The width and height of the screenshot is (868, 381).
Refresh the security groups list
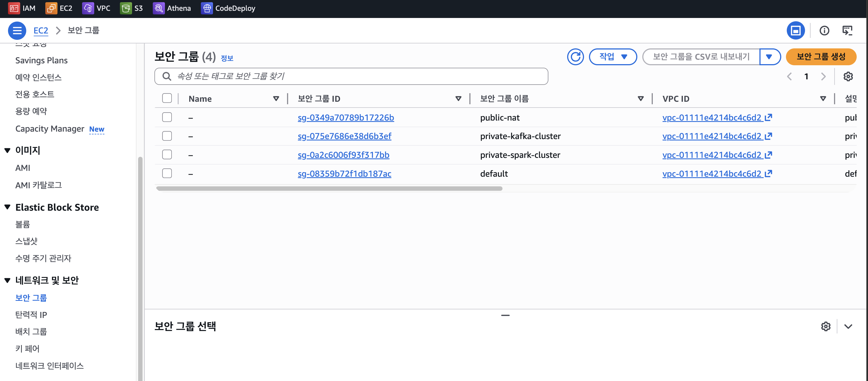coord(575,57)
